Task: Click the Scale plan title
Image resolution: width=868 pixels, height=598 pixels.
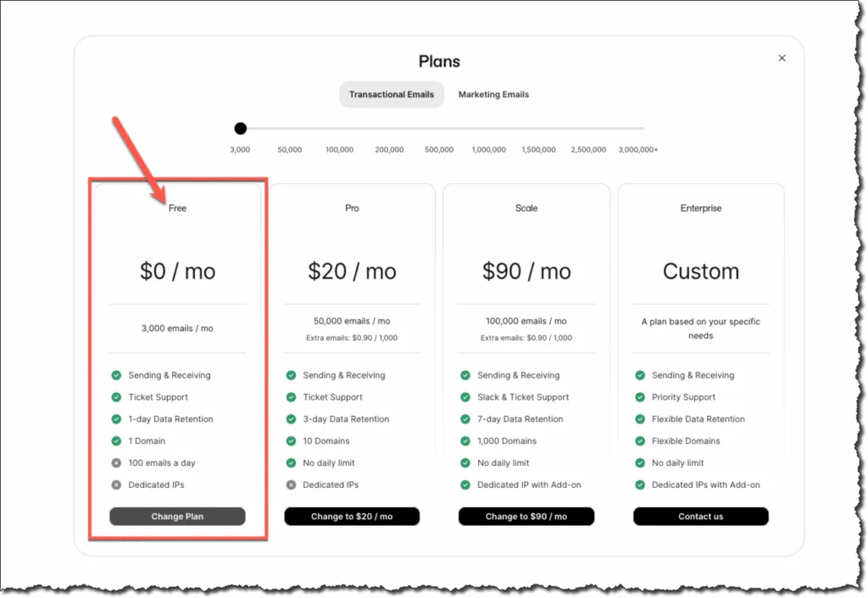Action: (x=526, y=208)
